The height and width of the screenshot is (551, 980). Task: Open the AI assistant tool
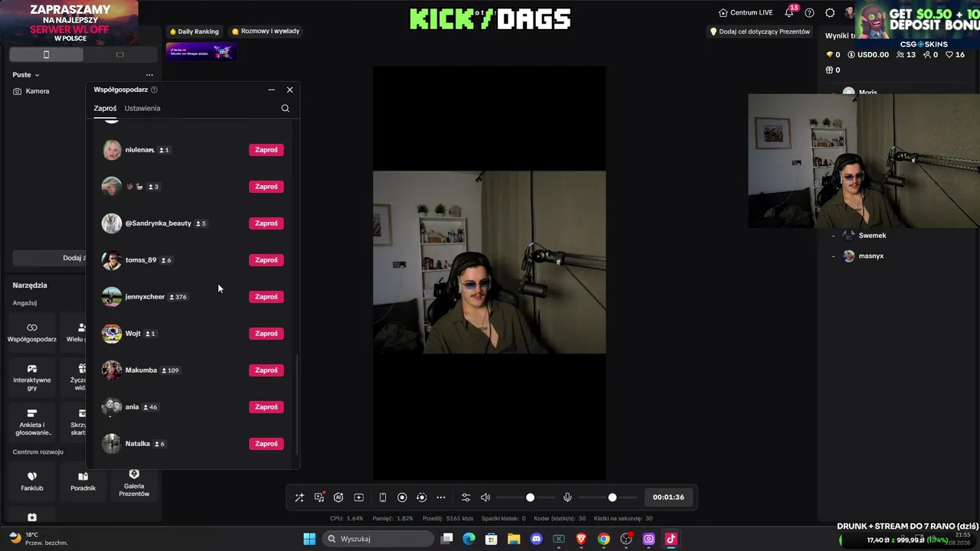pyautogui.click(x=338, y=497)
